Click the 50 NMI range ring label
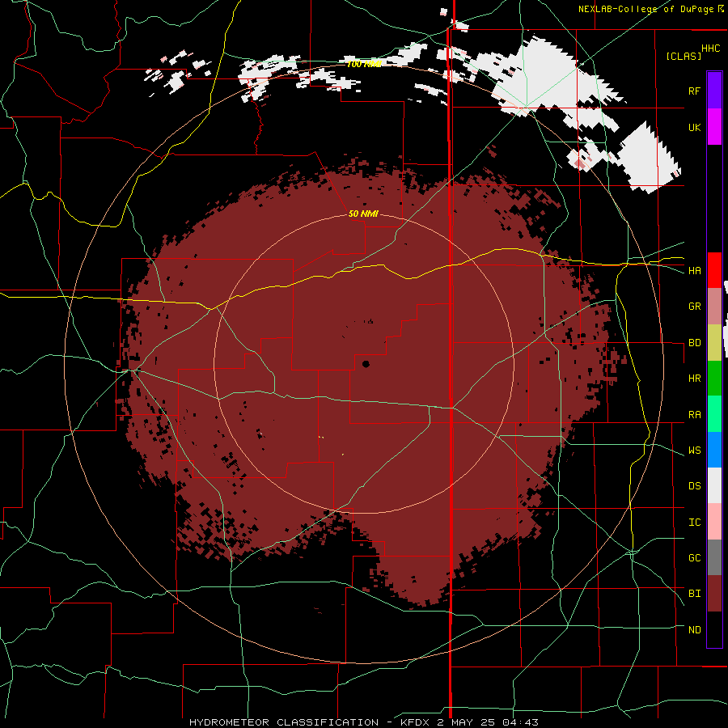Screen dimensions: 728x728 [x=363, y=214]
